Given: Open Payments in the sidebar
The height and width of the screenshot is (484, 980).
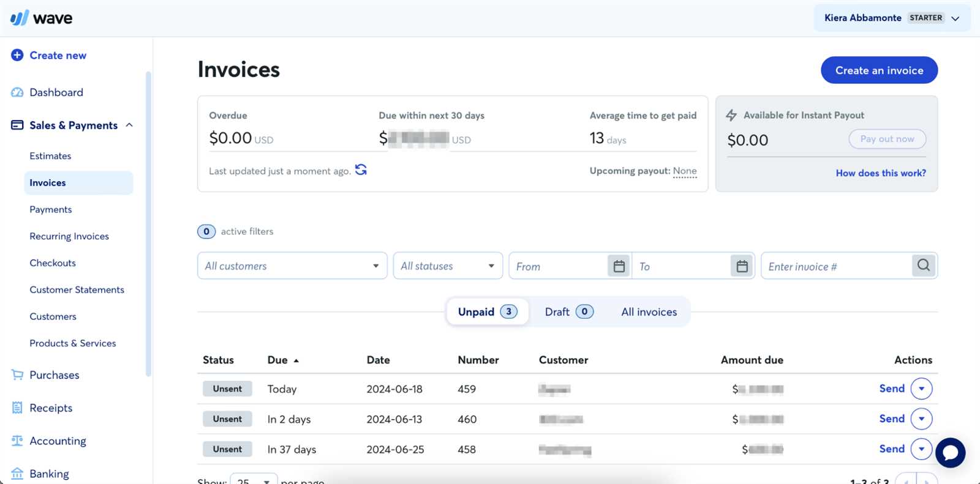Looking at the screenshot, I should pos(51,209).
